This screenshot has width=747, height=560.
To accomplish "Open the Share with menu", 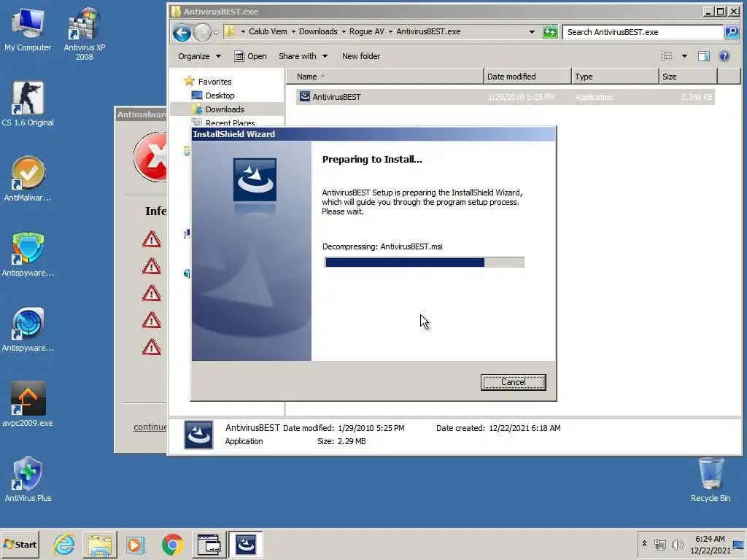I will click(303, 56).
